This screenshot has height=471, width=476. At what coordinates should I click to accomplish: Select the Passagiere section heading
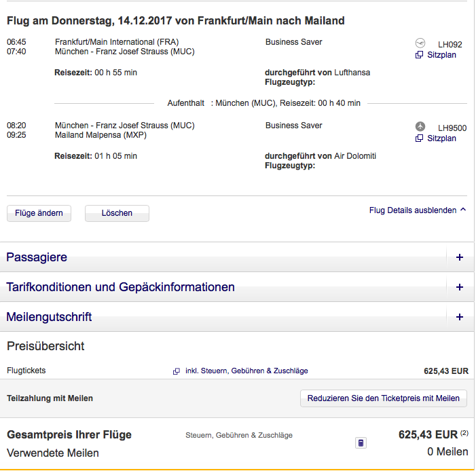37,258
